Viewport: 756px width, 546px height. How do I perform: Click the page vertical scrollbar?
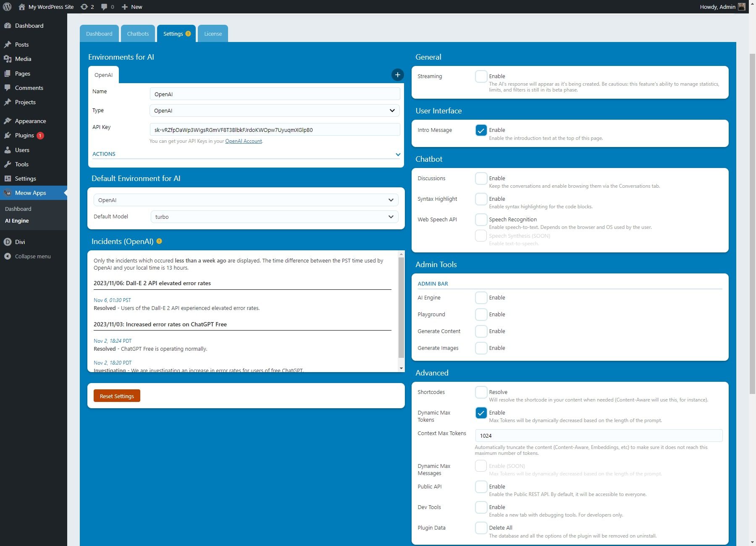click(x=752, y=224)
